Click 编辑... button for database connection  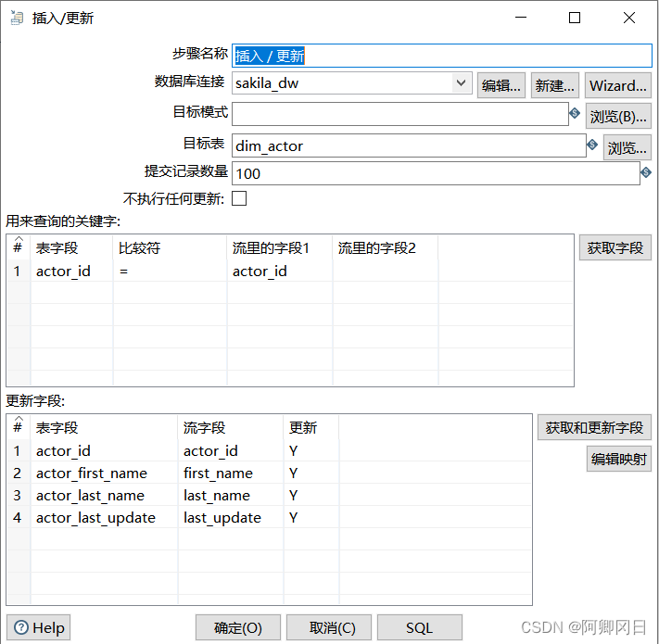tap(501, 85)
